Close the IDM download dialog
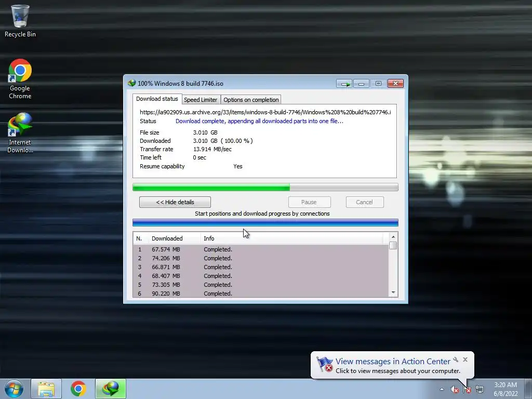Image resolution: width=532 pixels, height=399 pixels. [x=395, y=84]
